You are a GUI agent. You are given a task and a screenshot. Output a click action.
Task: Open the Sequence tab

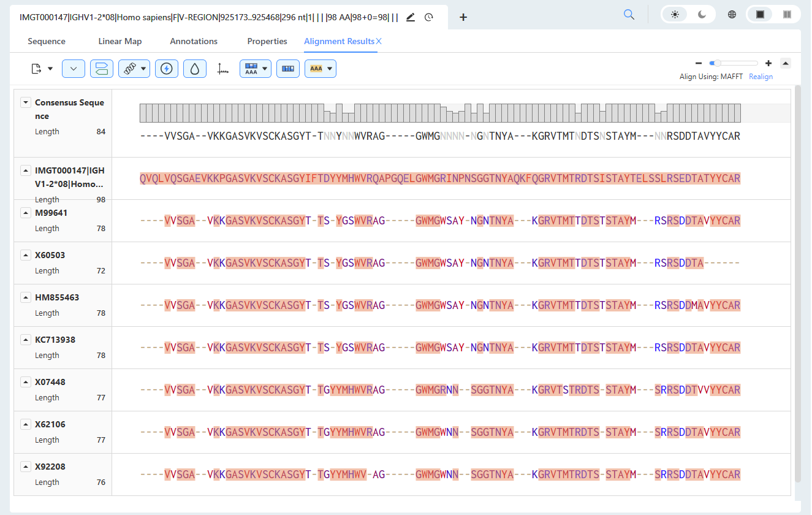tap(47, 41)
